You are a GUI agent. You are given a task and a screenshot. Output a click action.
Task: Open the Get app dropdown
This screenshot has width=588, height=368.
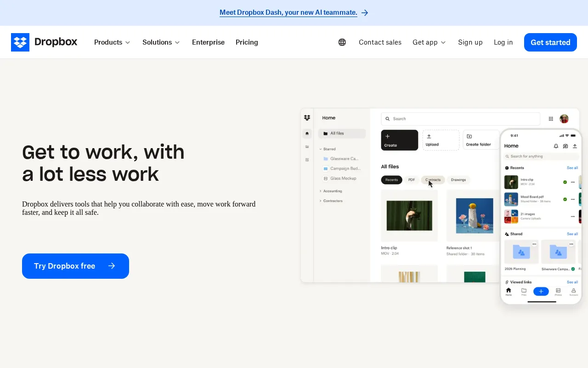[x=429, y=42]
